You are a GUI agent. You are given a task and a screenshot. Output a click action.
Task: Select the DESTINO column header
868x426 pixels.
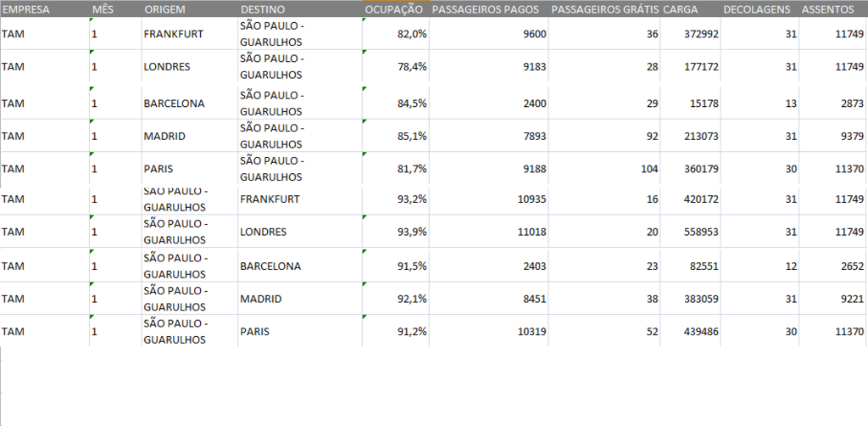click(300, 9)
